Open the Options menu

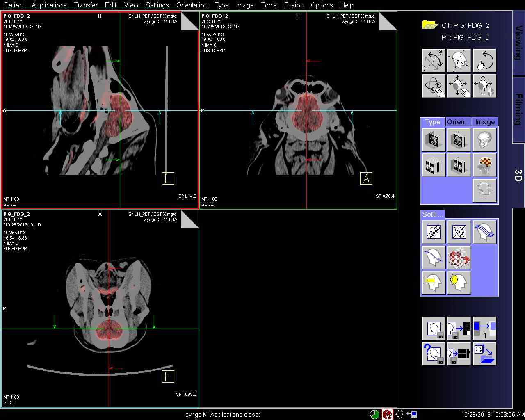[x=322, y=5]
